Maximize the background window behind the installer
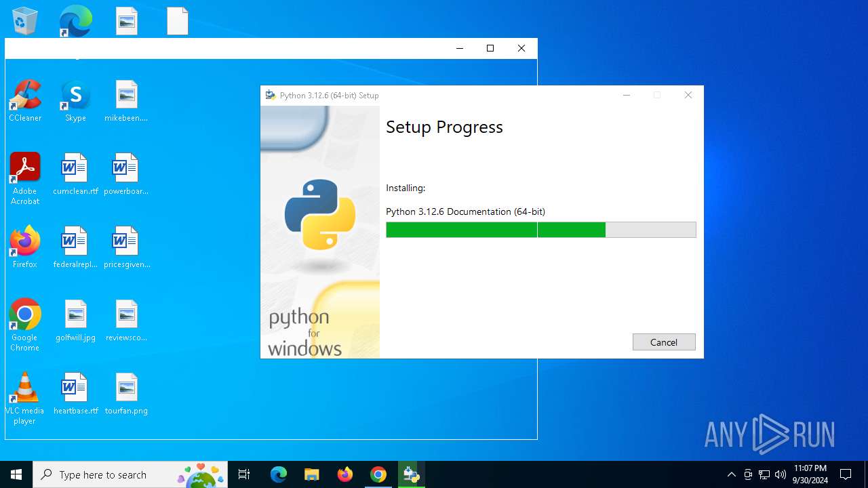The height and width of the screenshot is (488, 868). coord(490,48)
